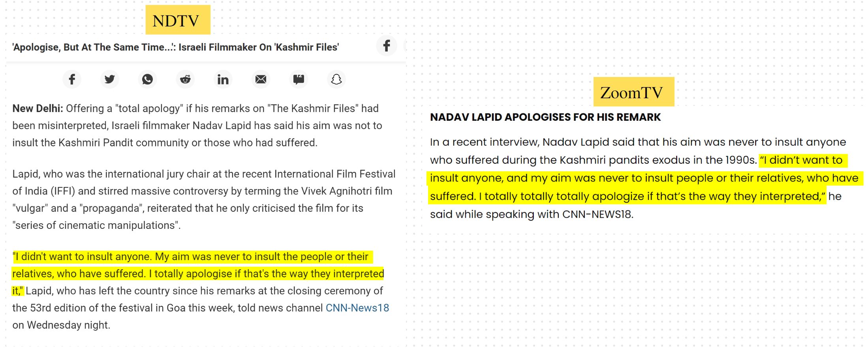Click the ZoomTV yellow label
868x350 pixels.
[634, 92]
